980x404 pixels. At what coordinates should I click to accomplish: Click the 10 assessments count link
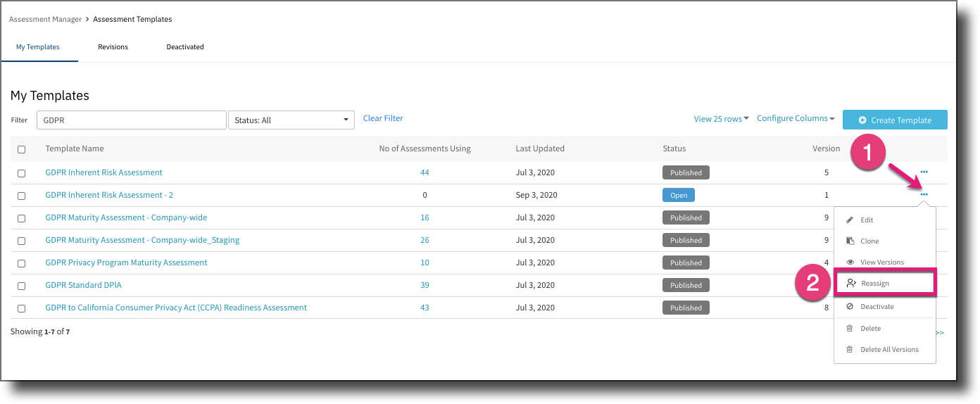[x=425, y=263]
